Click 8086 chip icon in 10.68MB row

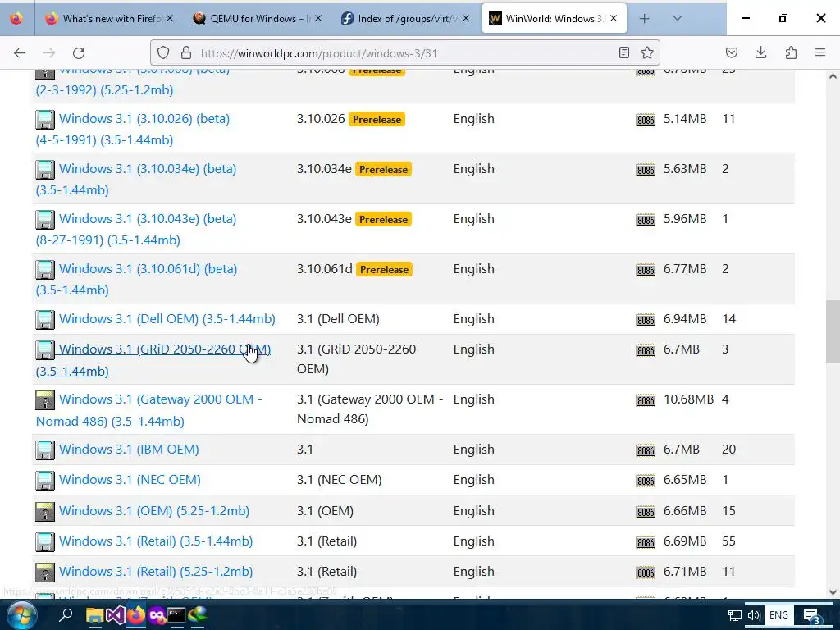click(646, 400)
